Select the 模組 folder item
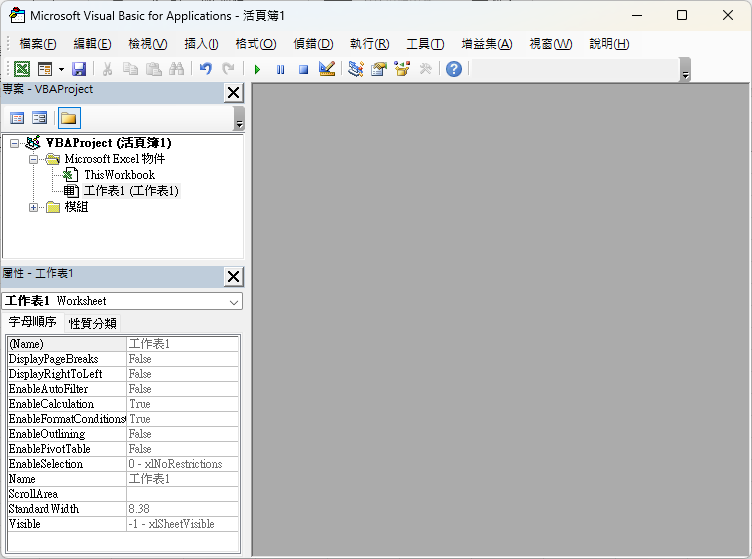 76,207
